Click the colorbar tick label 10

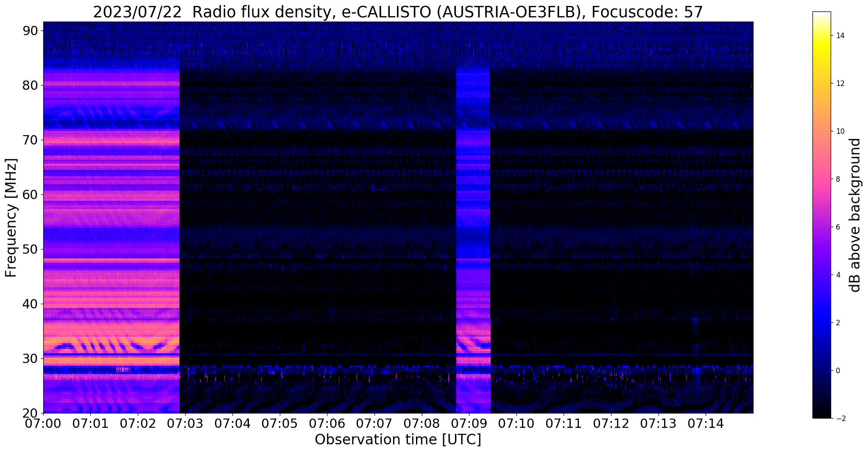[840, 131]
